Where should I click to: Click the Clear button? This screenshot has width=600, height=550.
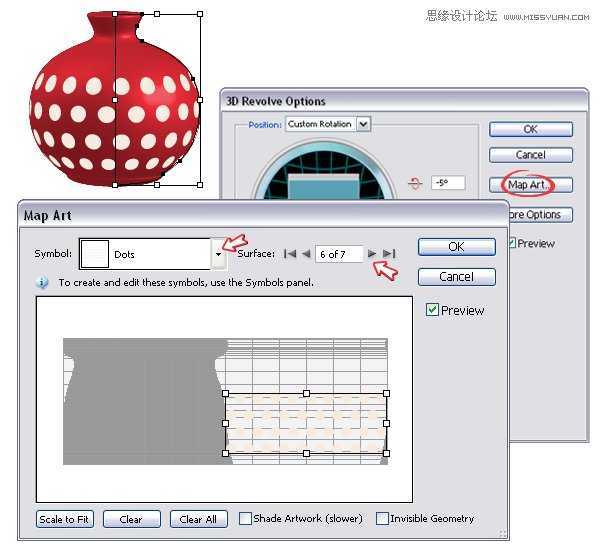pos(132,519)
